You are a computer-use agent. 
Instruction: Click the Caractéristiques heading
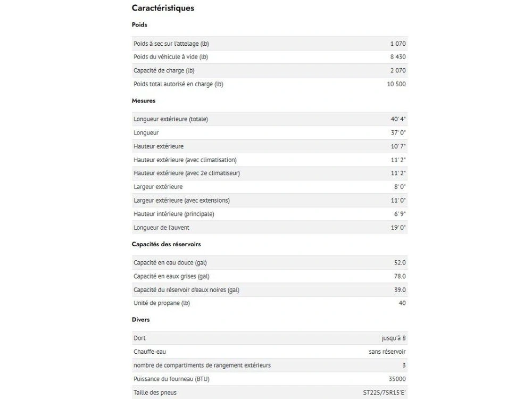click(x=163, y=8)
